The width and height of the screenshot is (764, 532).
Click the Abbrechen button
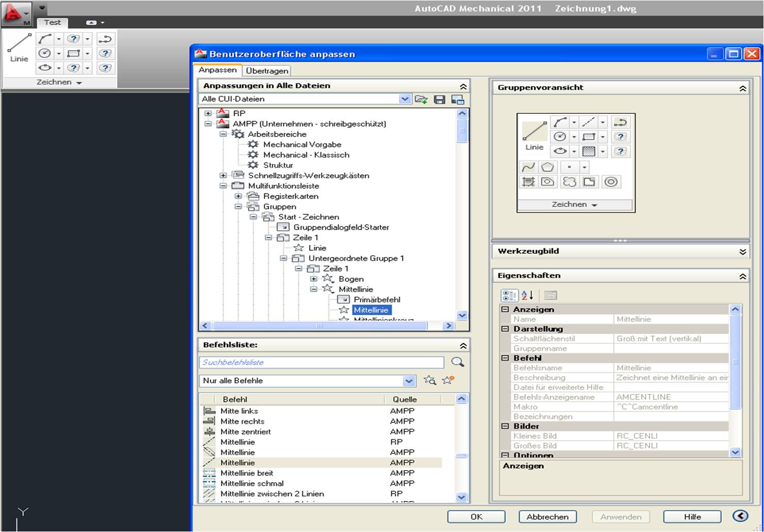[x=548, y=517]
